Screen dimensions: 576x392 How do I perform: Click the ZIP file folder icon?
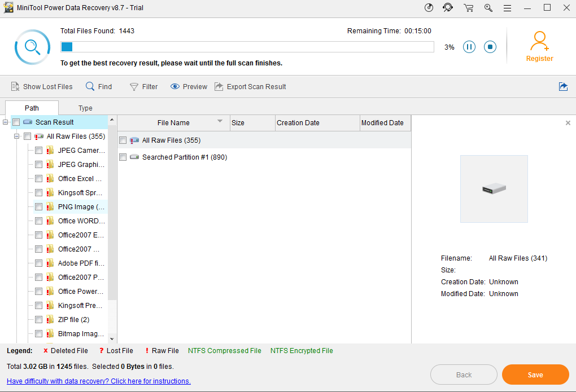50,320
